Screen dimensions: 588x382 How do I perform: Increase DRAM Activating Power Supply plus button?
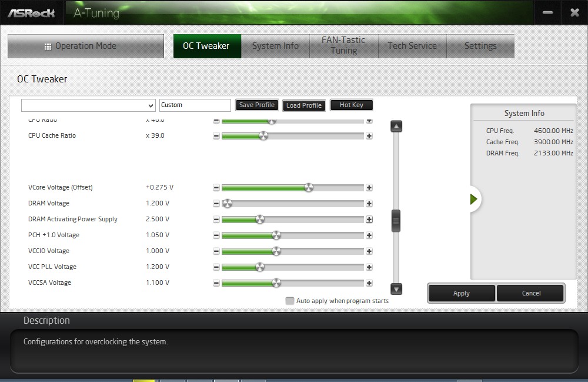pyautogui.click(x=369, y=220)
